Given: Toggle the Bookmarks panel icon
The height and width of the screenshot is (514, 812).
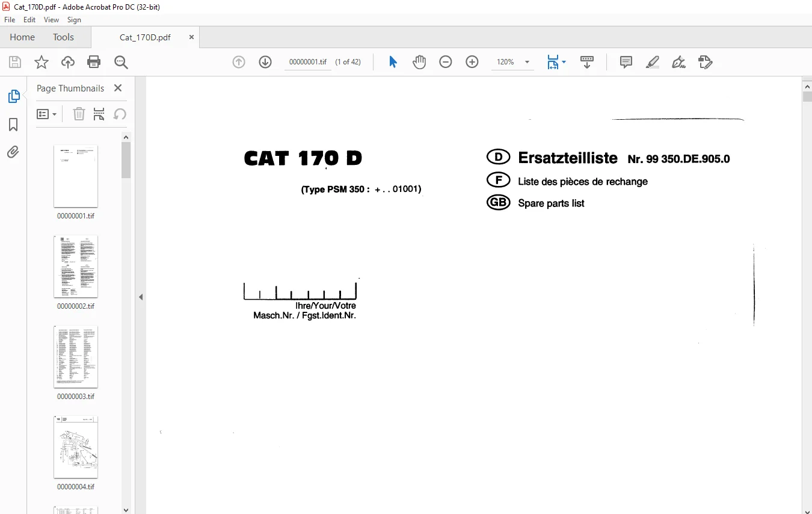Looking at the screenshot, I should (13, 125).
